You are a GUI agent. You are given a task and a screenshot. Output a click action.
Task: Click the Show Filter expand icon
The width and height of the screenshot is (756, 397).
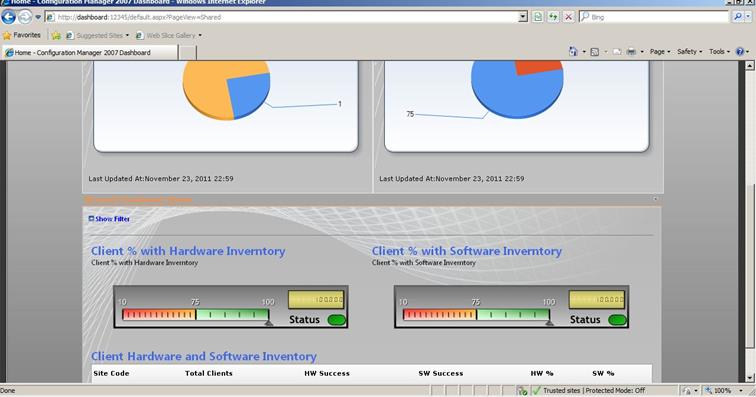[x=91, y=219]
